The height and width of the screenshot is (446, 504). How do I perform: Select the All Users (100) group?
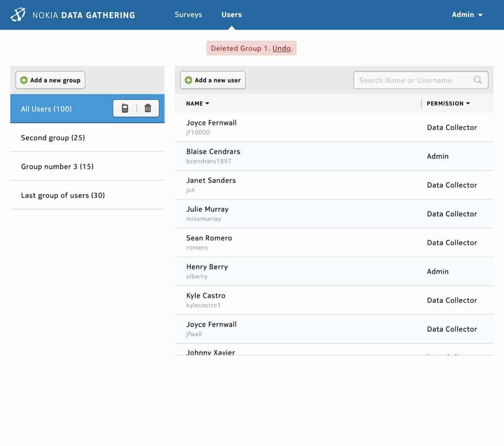(87, 109)
